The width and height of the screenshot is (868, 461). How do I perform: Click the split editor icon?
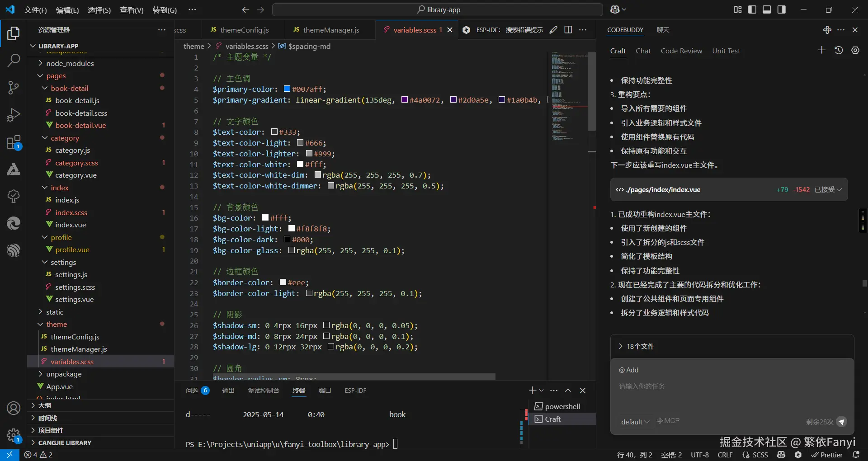tap(568, 30)
